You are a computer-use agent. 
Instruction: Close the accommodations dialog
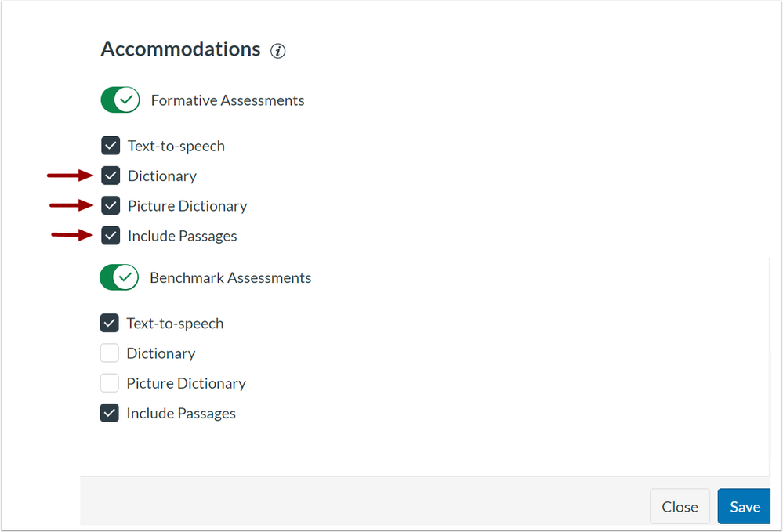point(680,507)
